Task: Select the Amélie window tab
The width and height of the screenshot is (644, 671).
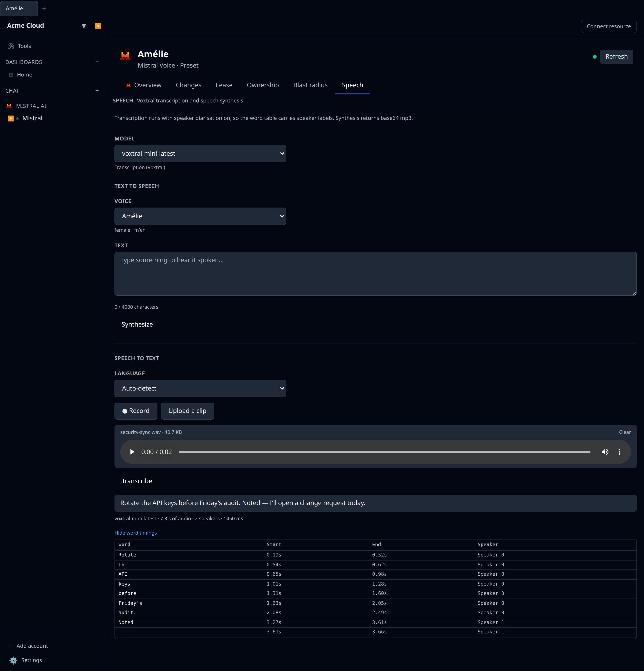Action: (19, 8)
